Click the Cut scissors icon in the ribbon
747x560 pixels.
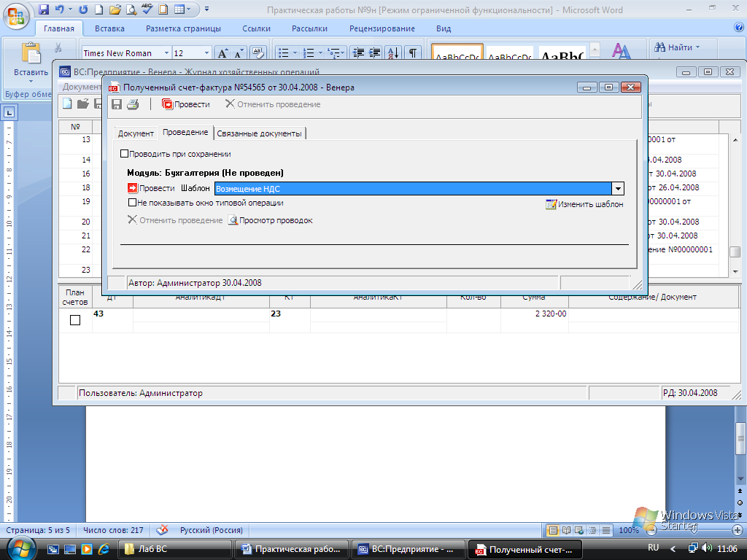pos(58,47)
